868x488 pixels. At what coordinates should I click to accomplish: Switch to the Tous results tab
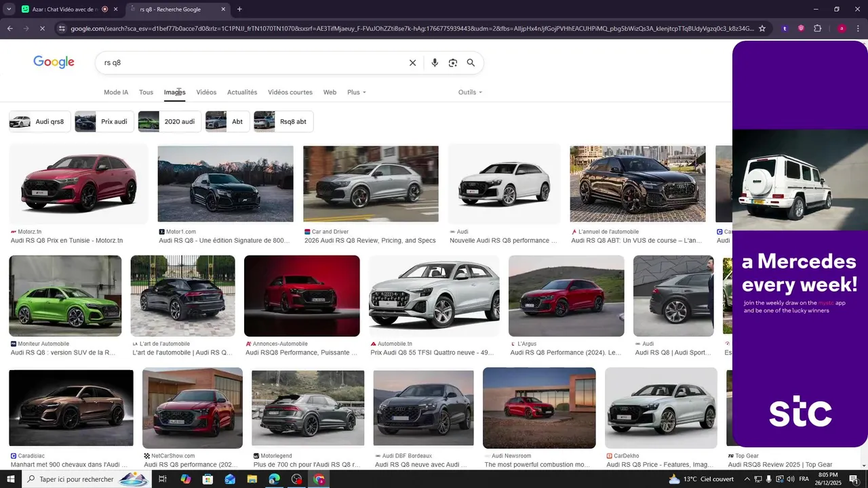pos(146,92)
